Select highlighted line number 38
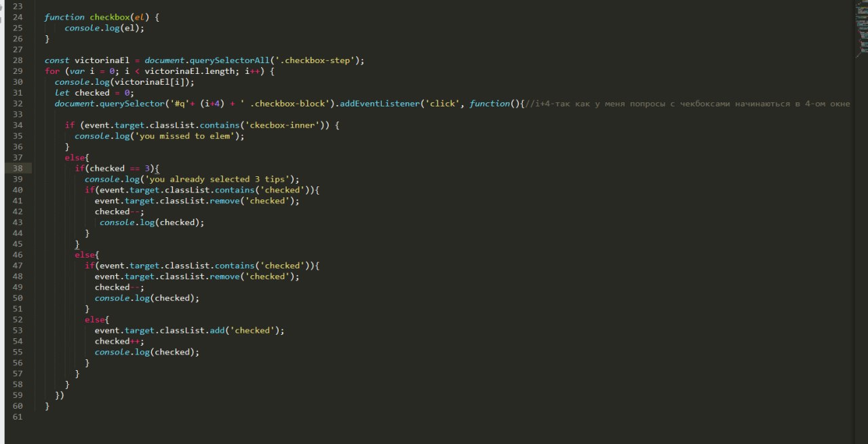The width and height of the screenshot is (868, 444). click(18, 168)
